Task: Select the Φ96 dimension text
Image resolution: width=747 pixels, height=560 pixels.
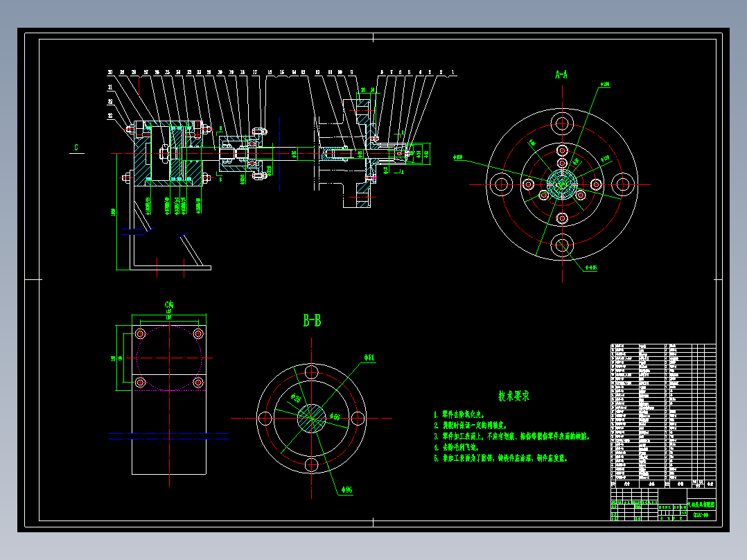Action: [x=346, y=490]
